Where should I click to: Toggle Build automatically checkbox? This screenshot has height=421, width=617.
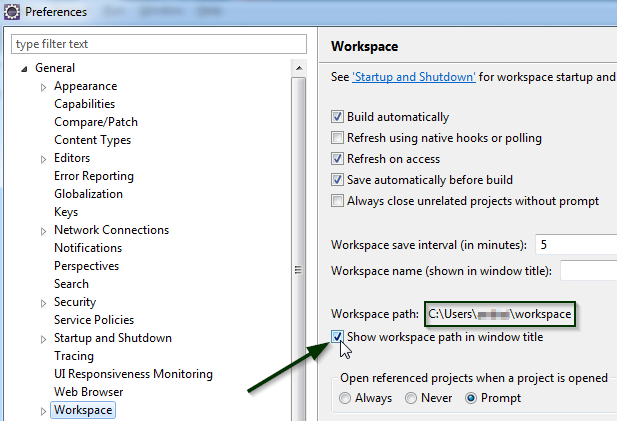[337, 117]
